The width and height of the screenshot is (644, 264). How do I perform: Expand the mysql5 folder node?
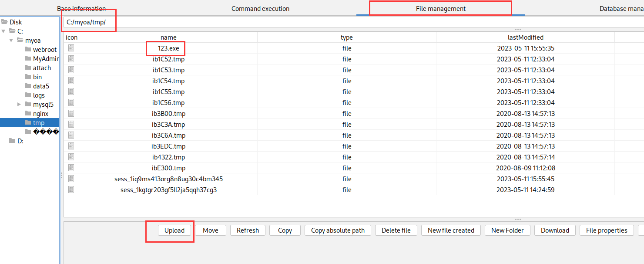(x=19, y=105)
